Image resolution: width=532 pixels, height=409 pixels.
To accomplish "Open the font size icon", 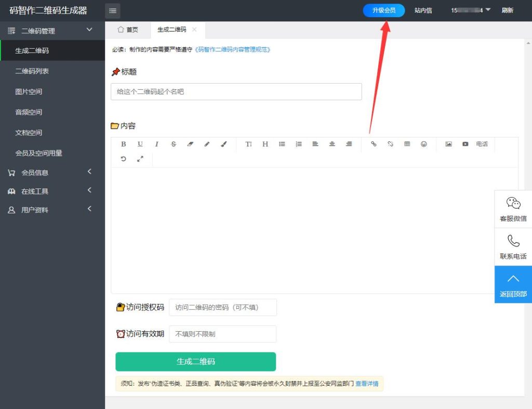I will 248,144.
